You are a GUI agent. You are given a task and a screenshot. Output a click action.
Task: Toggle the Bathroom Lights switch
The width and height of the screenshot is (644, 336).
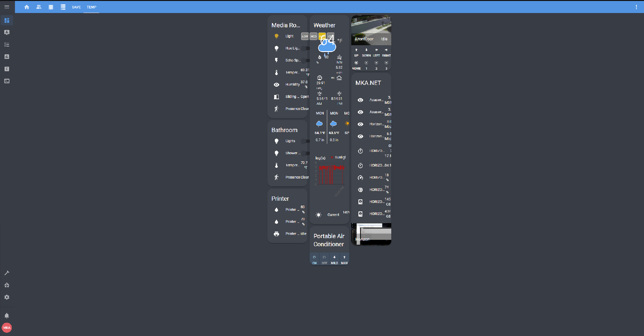[x=305, y=141]
